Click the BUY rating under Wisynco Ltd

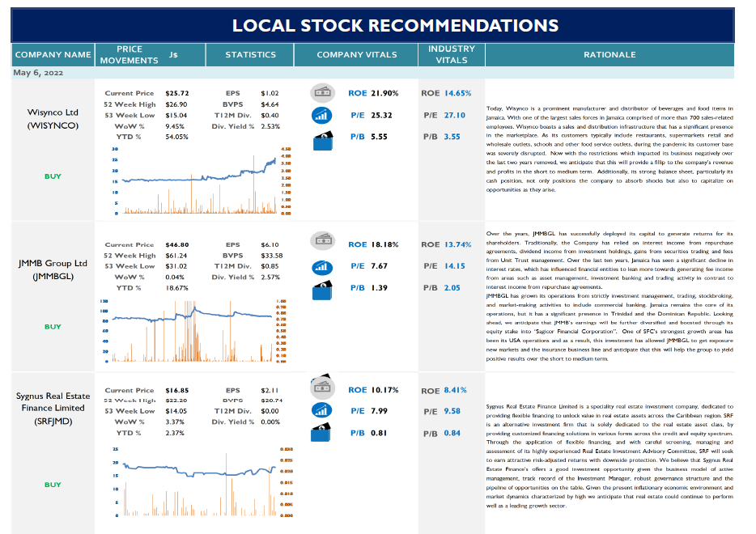coord(53,176)
